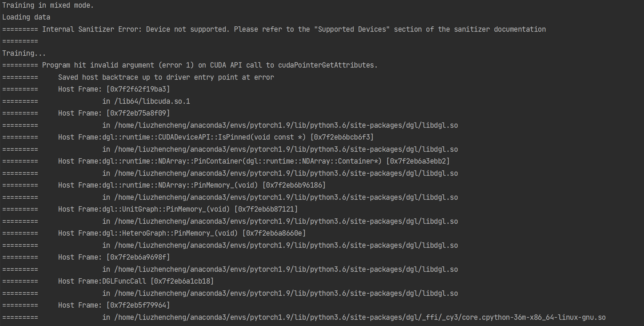Select the 'Supported Devices' quoted text
The height and width of the screenshot is (326, 644).
point(352,29)
